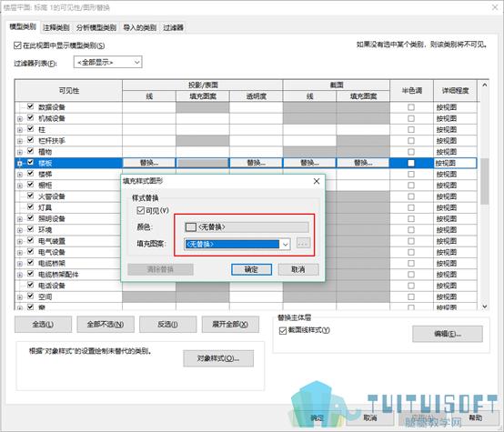Go to the 过滤器 tab

tap(173, 28)
